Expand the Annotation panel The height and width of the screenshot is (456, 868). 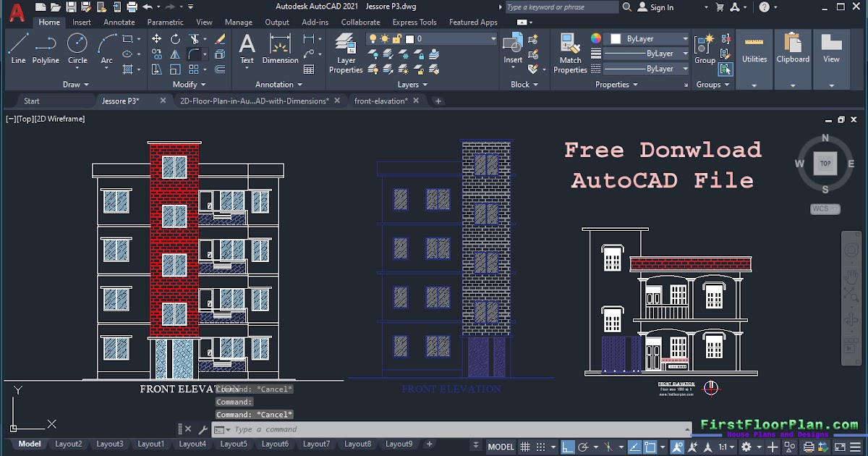click(279, 85)
